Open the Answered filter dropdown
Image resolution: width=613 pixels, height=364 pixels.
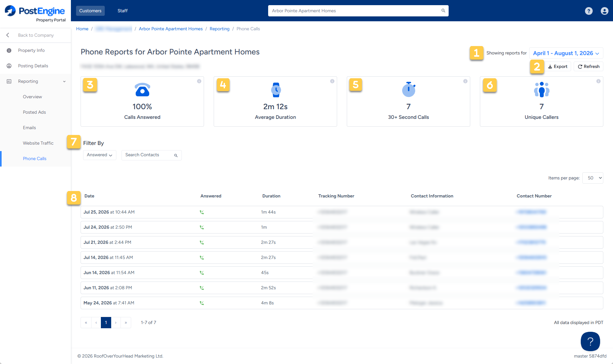(100, 155)
